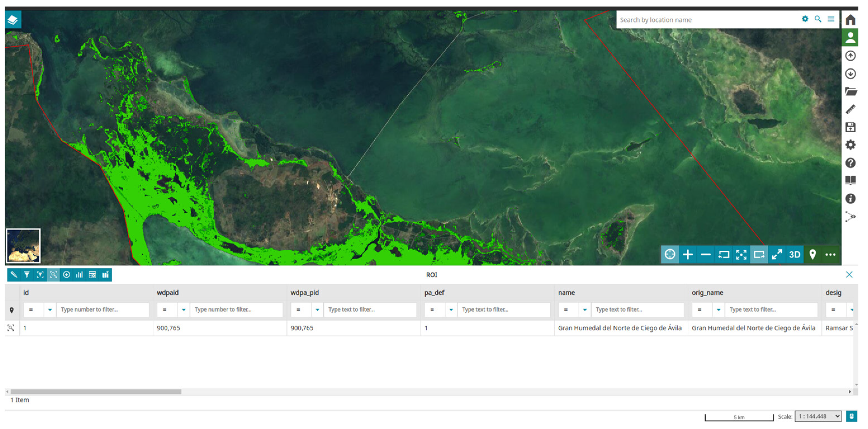Zoom in with the plus button
868x429 pixels.
(x=687, y=254)
